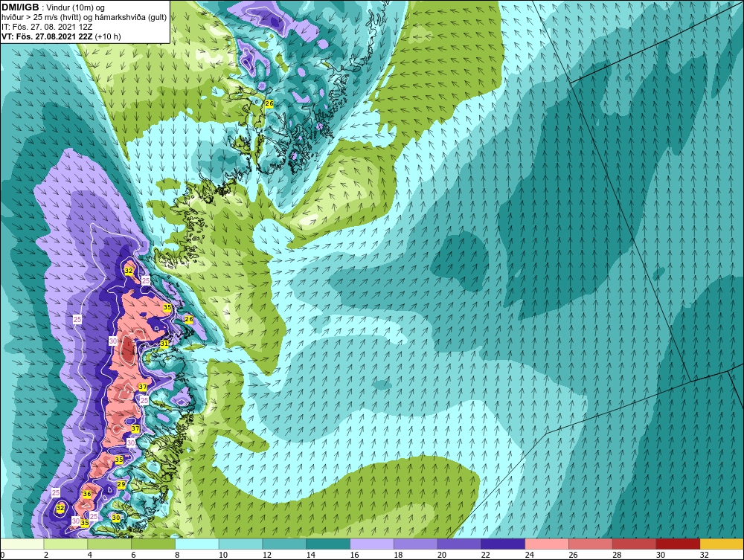Click the 'IT: Fös. 27. 08. 2021 12Z' line
744x560 pixels.
[x=46, y=27]
